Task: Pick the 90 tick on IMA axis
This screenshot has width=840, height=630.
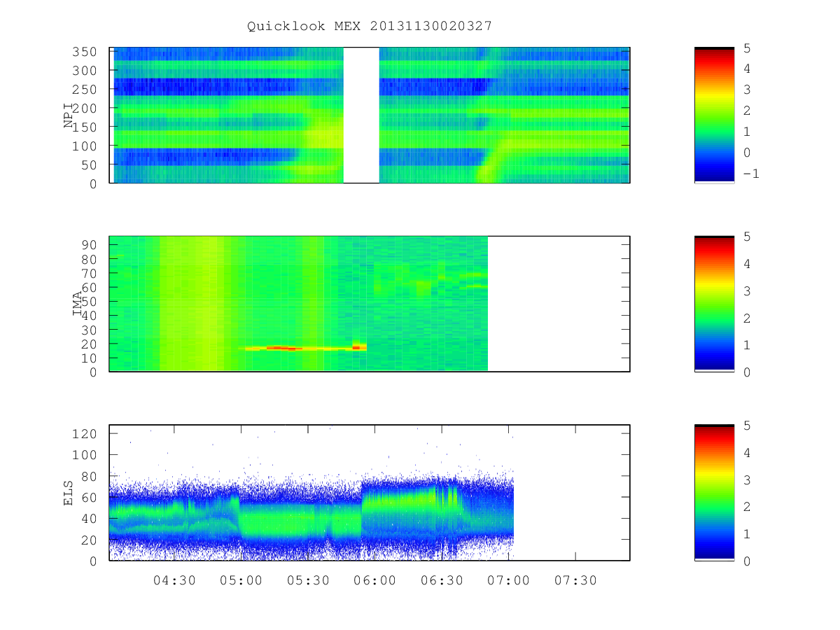Action: click(89, 245)
